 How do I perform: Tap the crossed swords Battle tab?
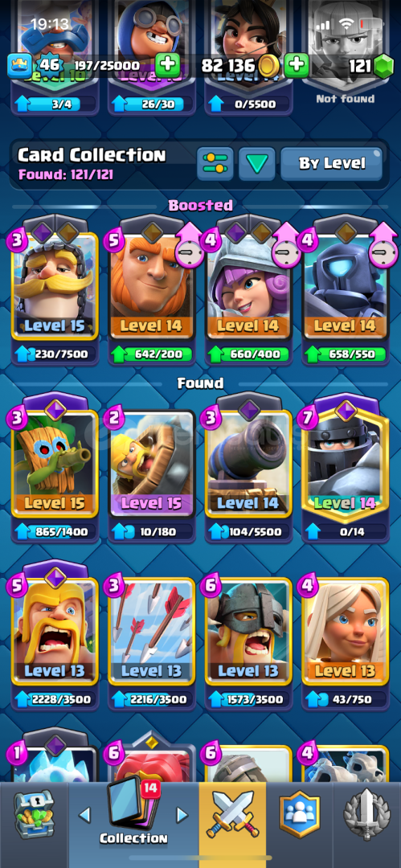click(232, 814)
